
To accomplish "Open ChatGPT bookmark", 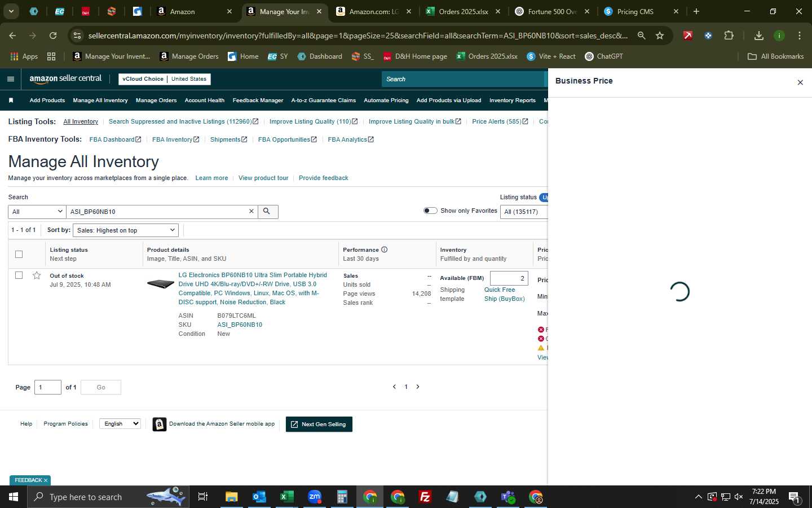I will (604, 56).
